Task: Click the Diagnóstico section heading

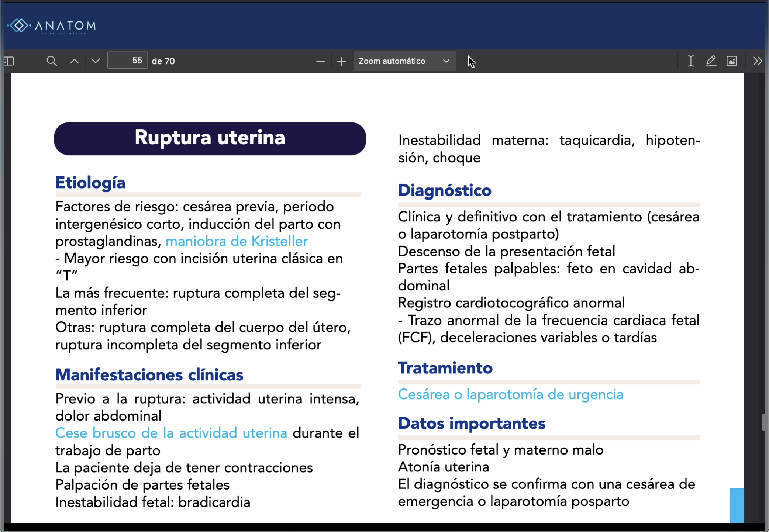Action: pos(444,190)
